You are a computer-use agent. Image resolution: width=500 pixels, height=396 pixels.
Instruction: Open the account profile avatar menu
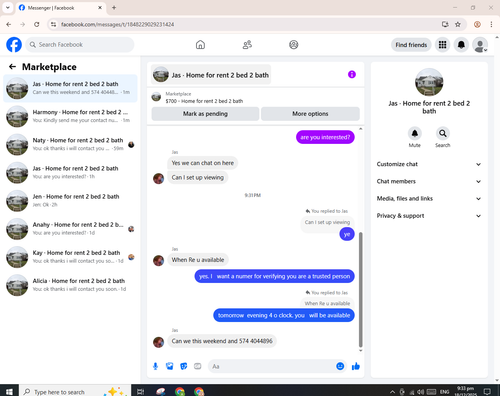click(480, 45)
